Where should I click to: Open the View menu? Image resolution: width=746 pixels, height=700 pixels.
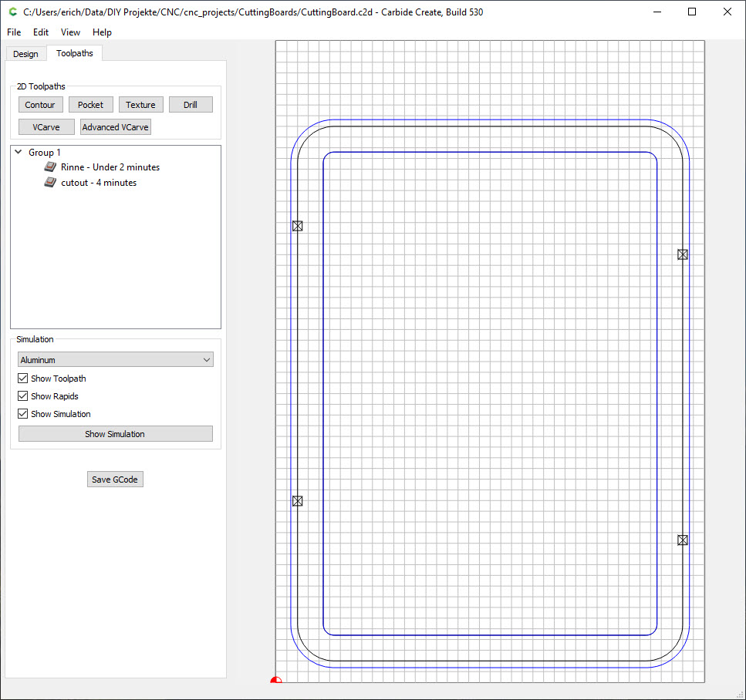pos(70,32)
